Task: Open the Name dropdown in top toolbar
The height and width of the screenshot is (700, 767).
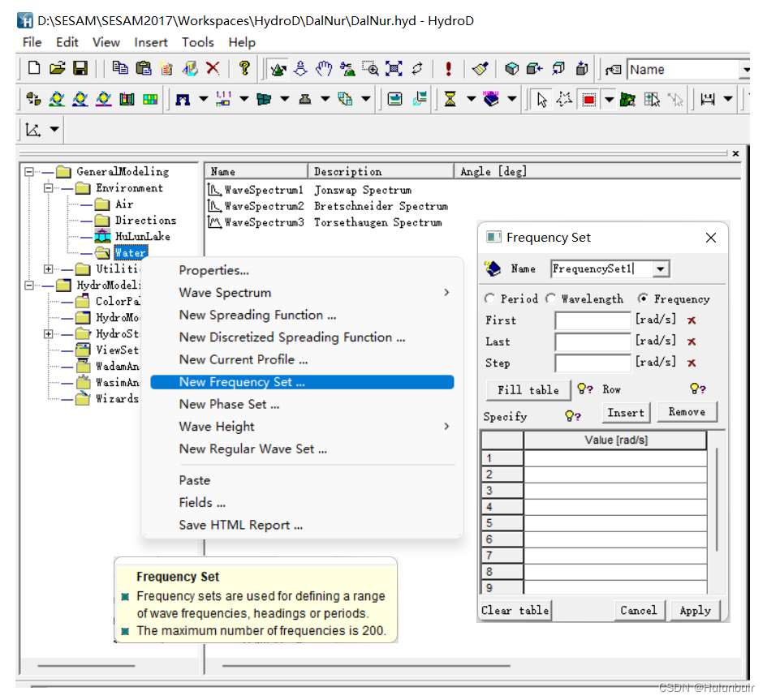Action: click(x=746, y=70)
